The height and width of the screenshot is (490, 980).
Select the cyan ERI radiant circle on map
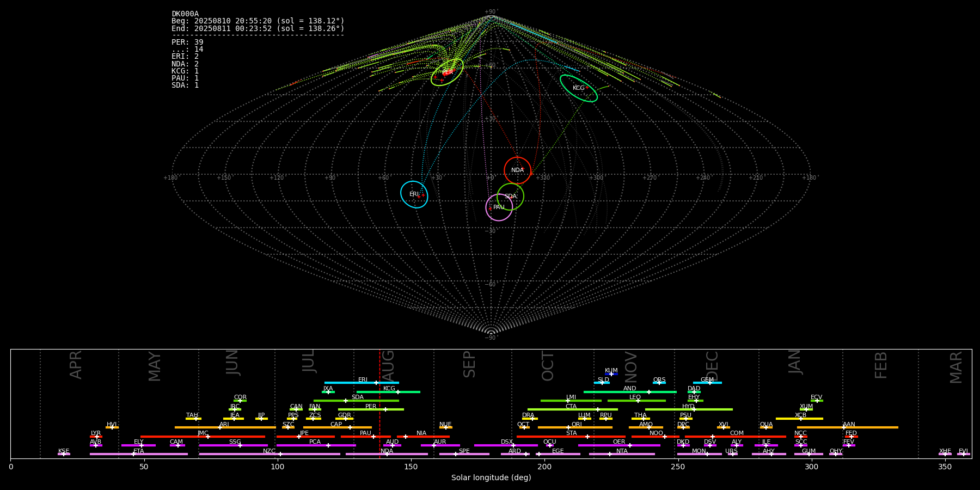(414, 194)
